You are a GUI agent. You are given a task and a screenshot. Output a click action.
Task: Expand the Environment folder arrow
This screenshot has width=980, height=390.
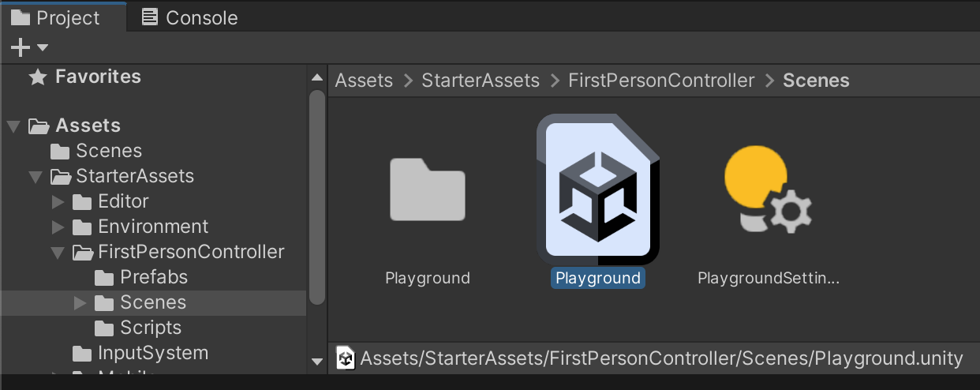click(x=58, y=227)
